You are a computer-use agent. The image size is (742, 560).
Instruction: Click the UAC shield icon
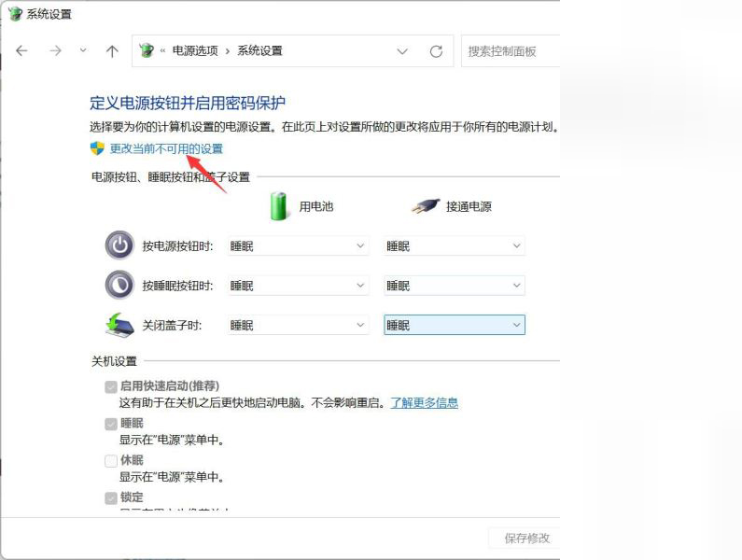(97, 148)
